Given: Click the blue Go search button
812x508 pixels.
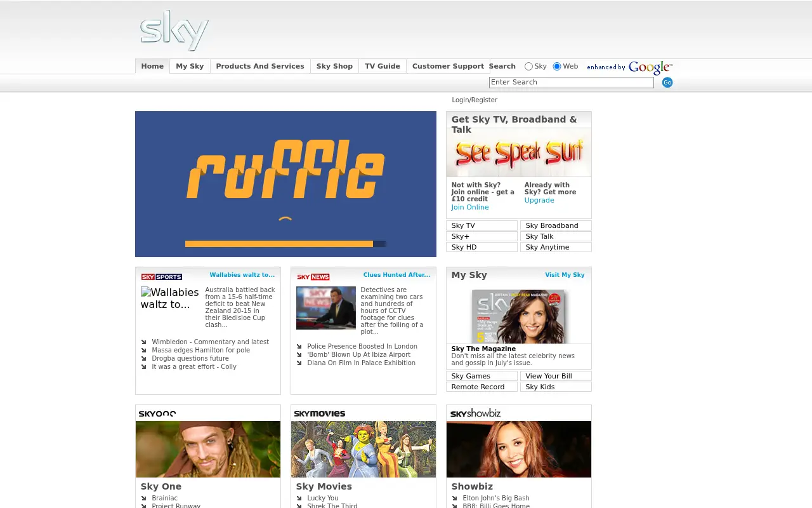Looking at the screenshot, I should [667, 83].
